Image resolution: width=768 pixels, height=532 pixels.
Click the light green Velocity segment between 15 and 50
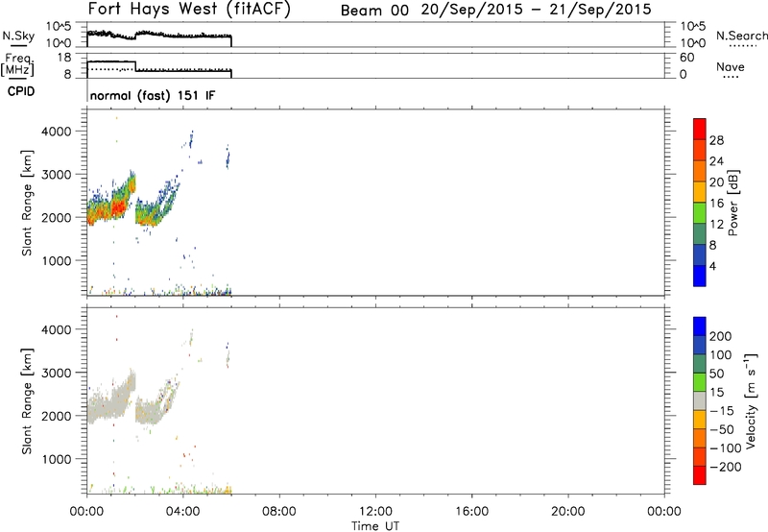click(x=700, y=382)
